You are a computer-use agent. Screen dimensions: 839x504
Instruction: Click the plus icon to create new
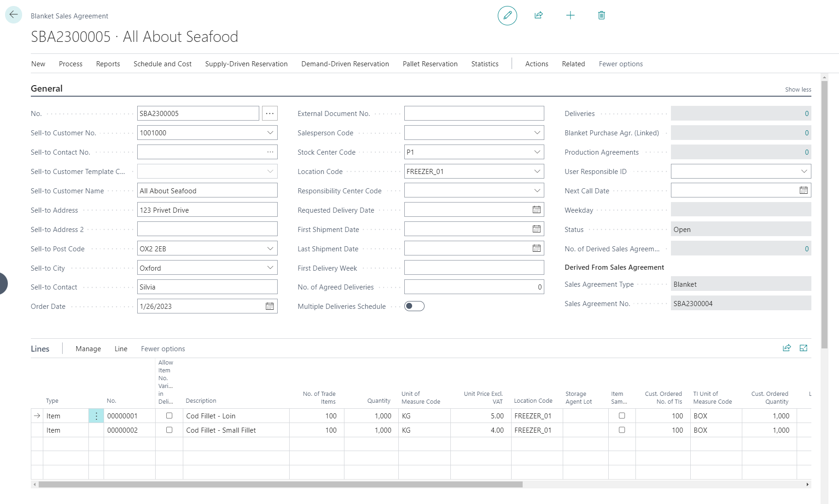570,16
